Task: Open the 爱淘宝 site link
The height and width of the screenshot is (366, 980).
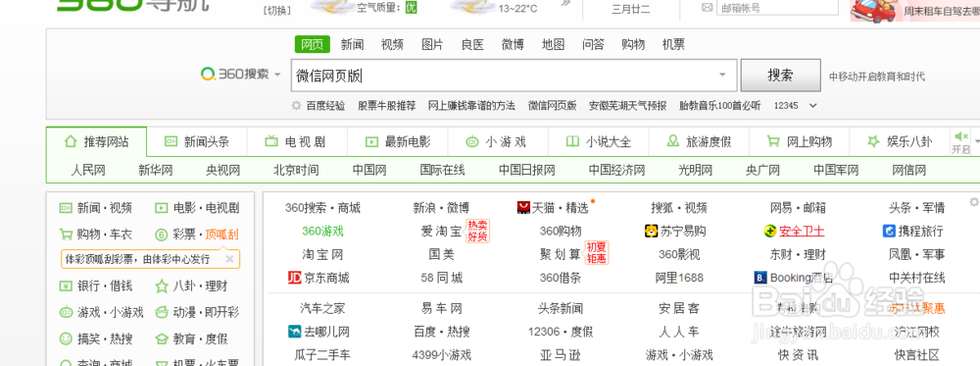Action: [441, 231]
